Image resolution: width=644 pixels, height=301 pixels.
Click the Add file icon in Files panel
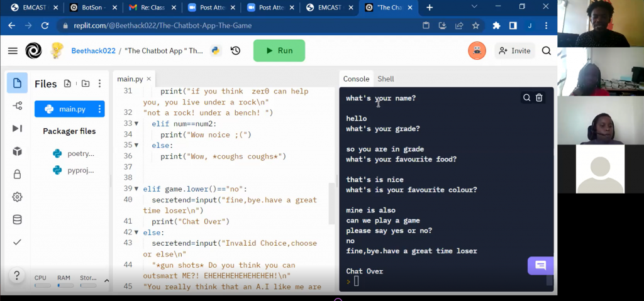point(67,84)
